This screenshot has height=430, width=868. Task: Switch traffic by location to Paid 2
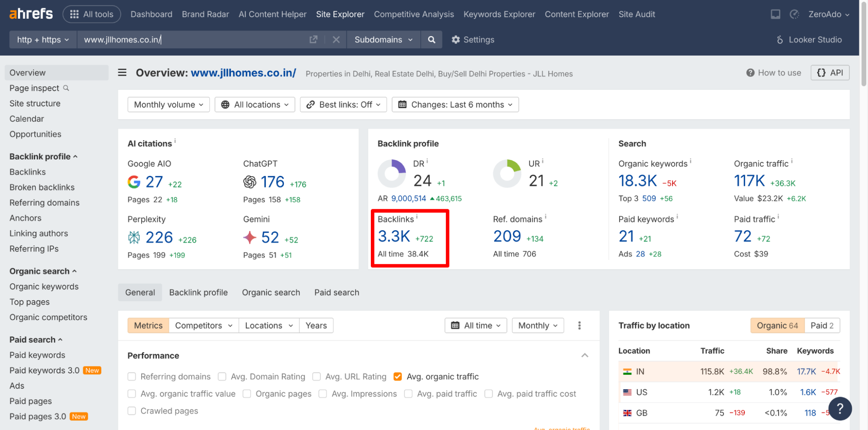click(822, 325)
